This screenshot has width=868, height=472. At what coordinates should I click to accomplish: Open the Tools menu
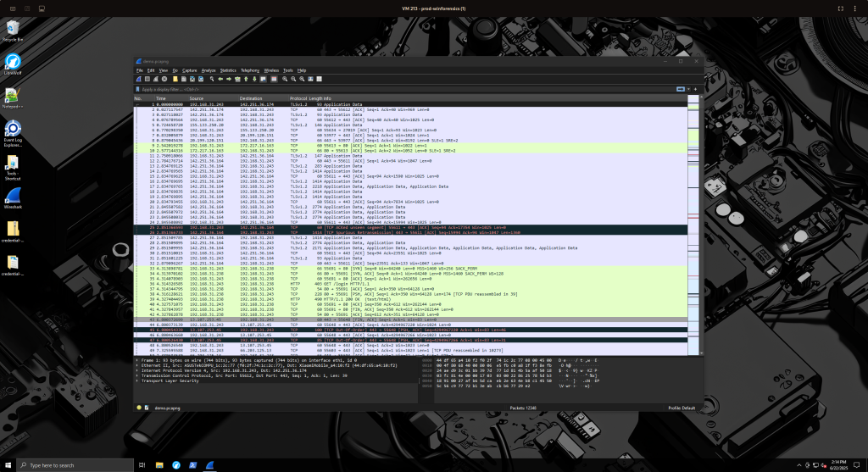click(x=288, y=71)
